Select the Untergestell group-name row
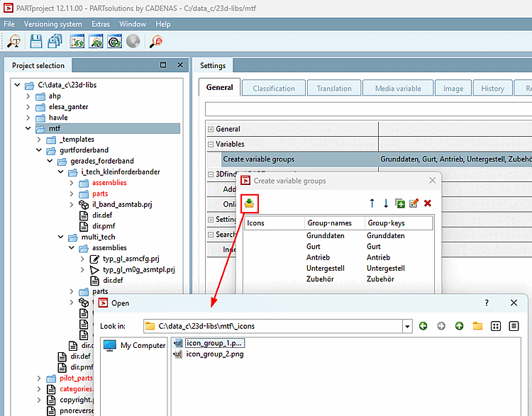This screenshot has height=416, width=532. point(326,268)
